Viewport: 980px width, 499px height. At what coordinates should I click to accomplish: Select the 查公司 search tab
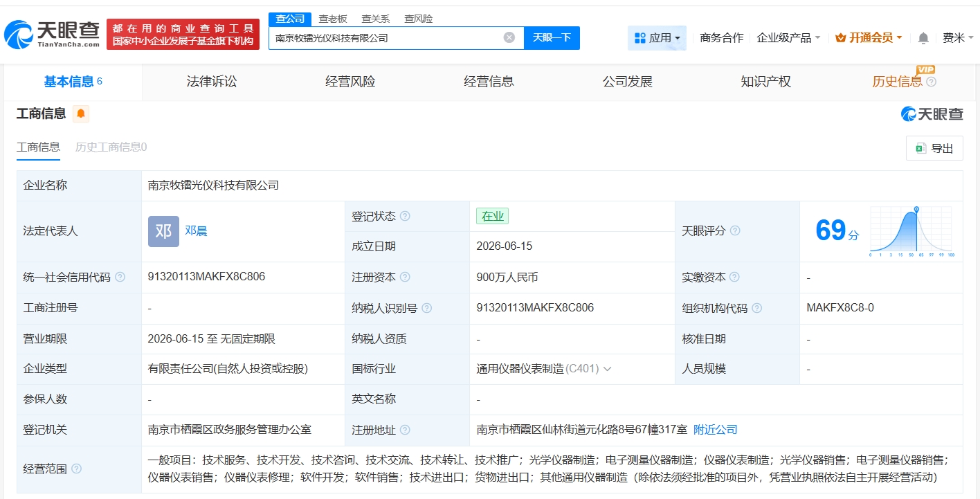(x=290, y=19)
